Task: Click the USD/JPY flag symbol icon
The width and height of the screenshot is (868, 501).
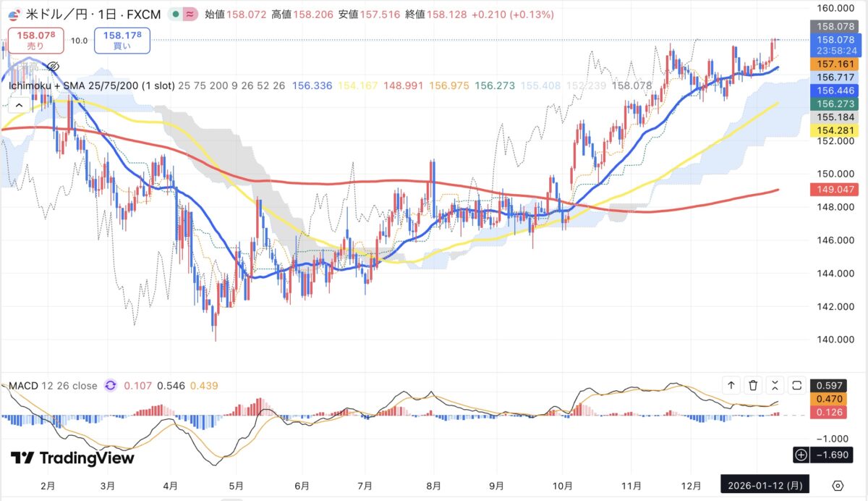Action: (13, 14)
